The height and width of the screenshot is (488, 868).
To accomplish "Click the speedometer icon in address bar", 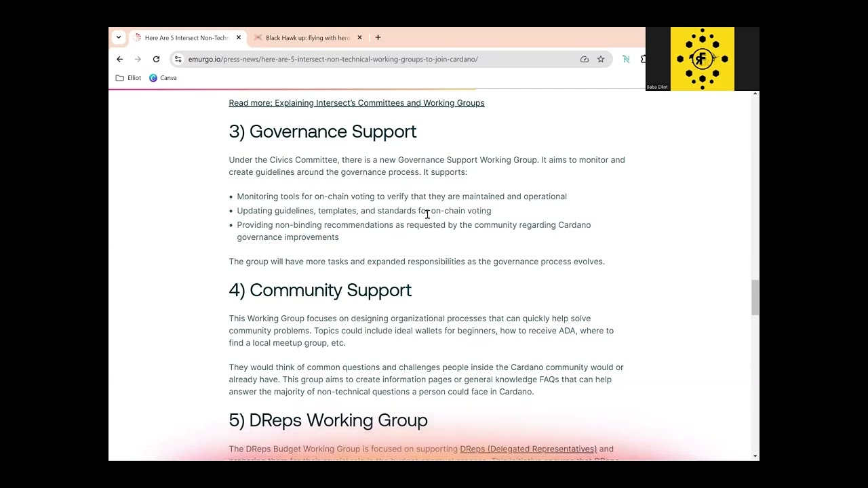I will (x=585, y=59).
